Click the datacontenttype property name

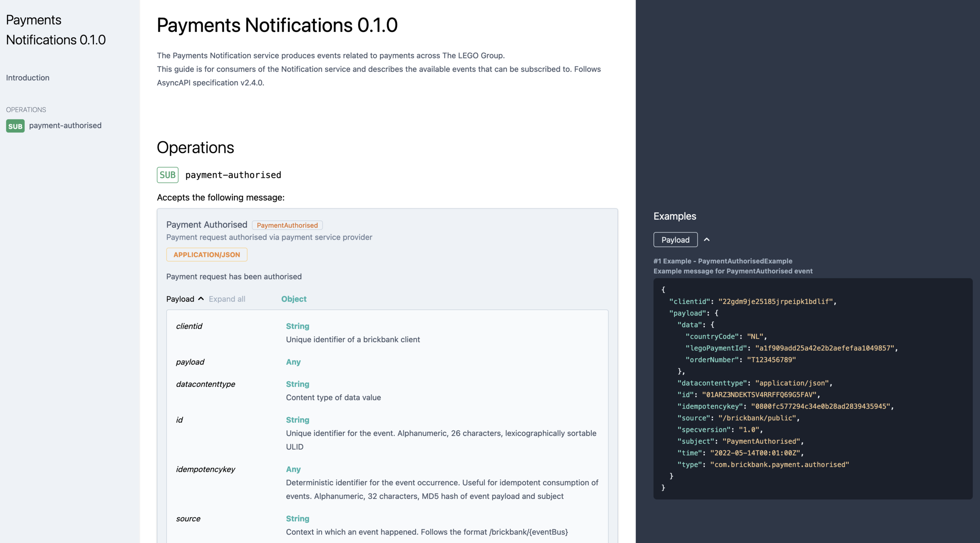click(x=205, y=384)
